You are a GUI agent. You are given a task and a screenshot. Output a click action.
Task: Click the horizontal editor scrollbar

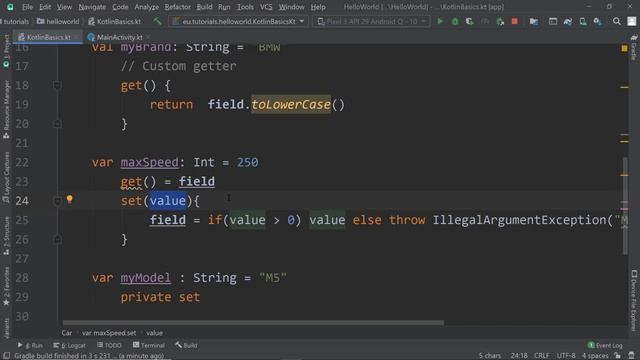click(x=253, y=323)
